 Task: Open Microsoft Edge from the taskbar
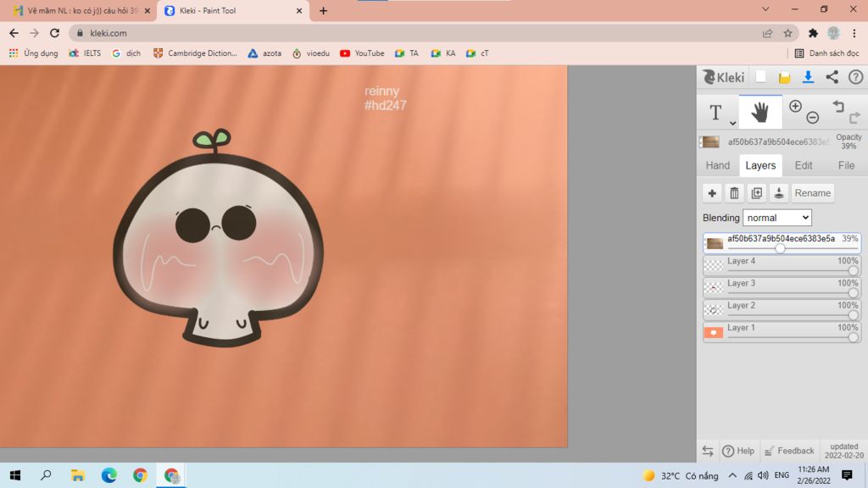(109, 475)
